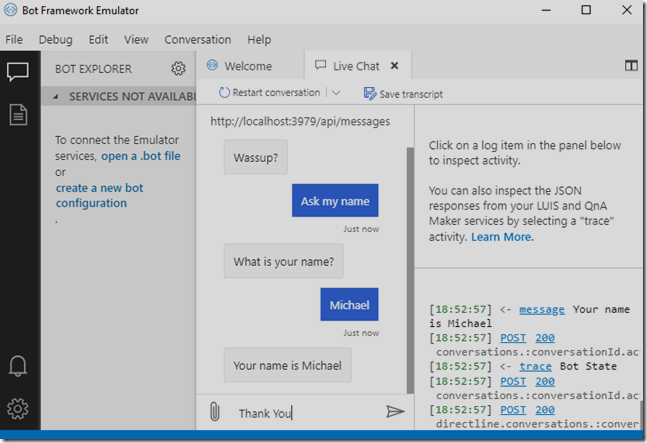Select the 'Wassup?' bot message
Screen dimensions: 647x443
coord(255,157)
